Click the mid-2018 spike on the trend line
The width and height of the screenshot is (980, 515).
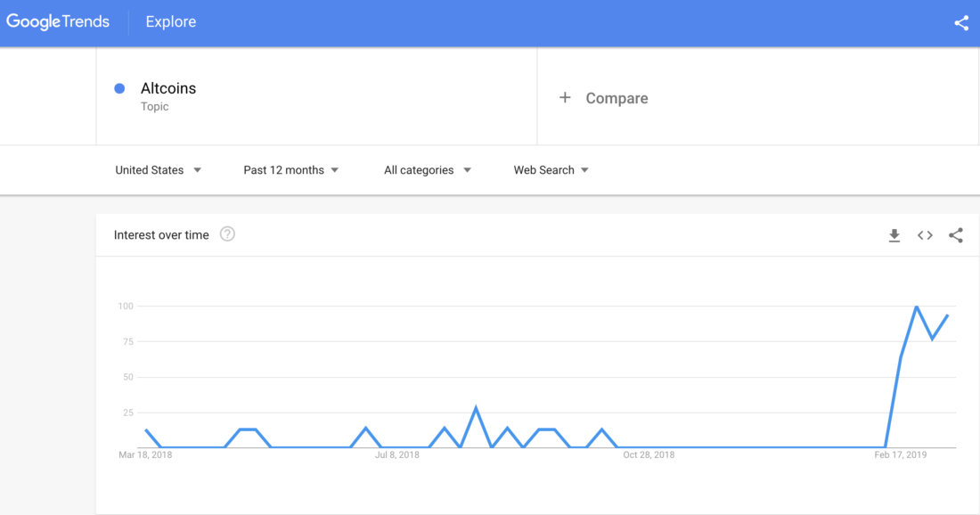click(477, 405)
